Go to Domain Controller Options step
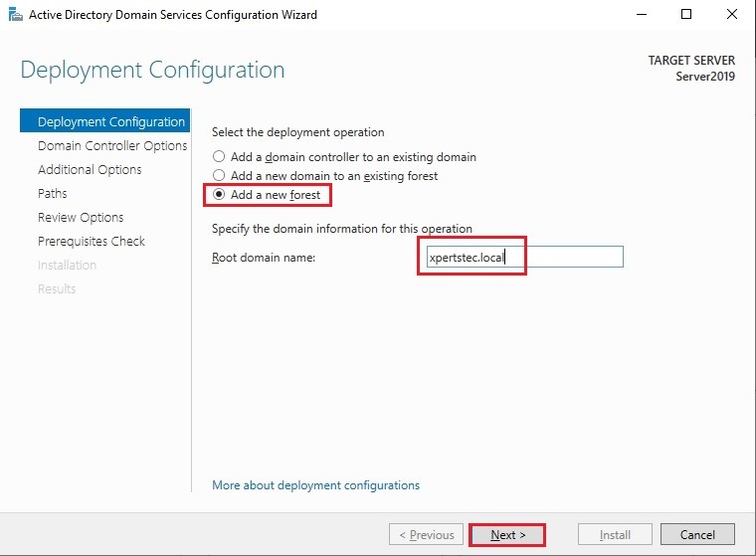 (112, 145)
